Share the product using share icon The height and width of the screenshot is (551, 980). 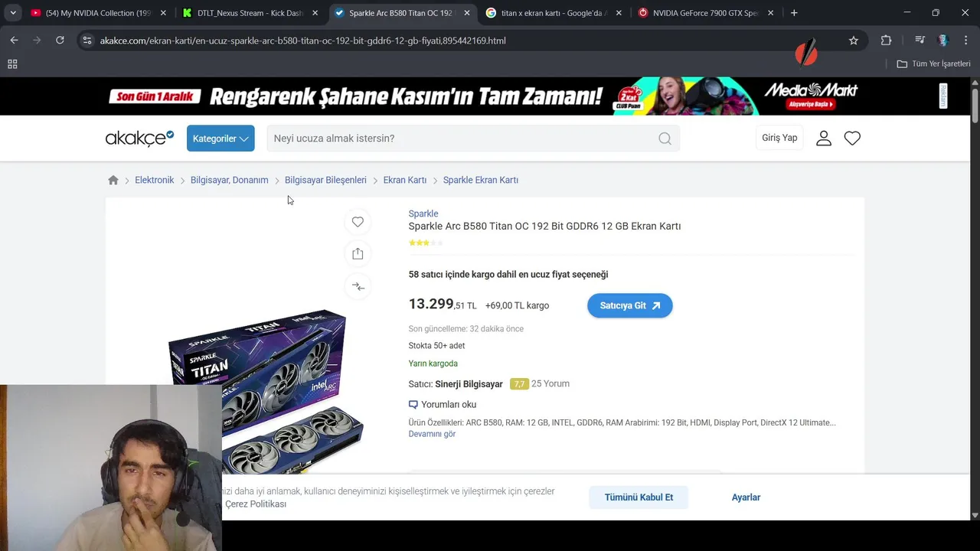point(358,254)
